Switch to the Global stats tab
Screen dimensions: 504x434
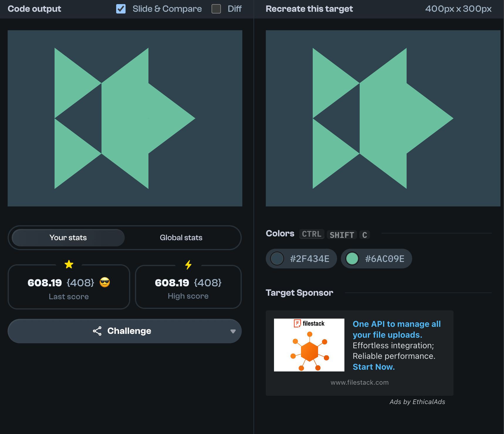point(181,238)
